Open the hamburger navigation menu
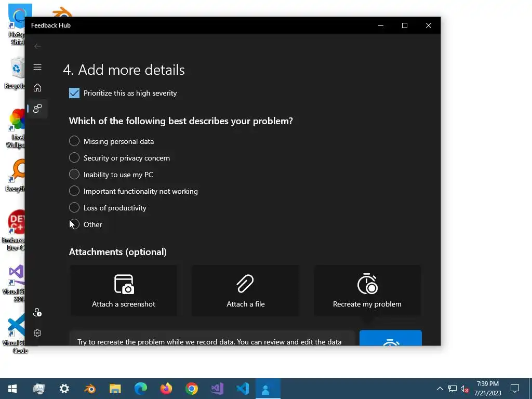 (37, 67)
